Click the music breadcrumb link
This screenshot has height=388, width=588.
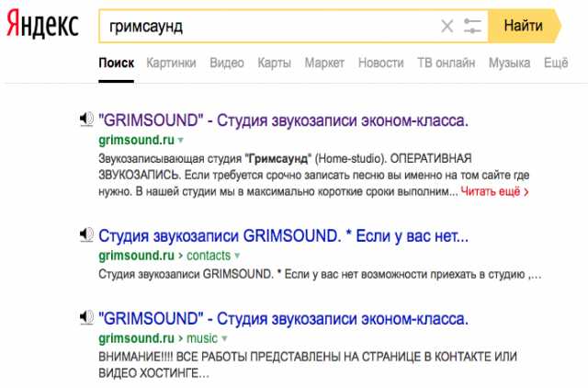(202, 338)
